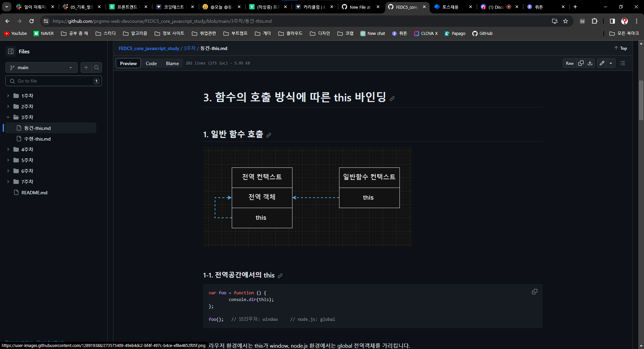
Task: Select 동건-this.md in the file tree
Action: tap(51, 128)
